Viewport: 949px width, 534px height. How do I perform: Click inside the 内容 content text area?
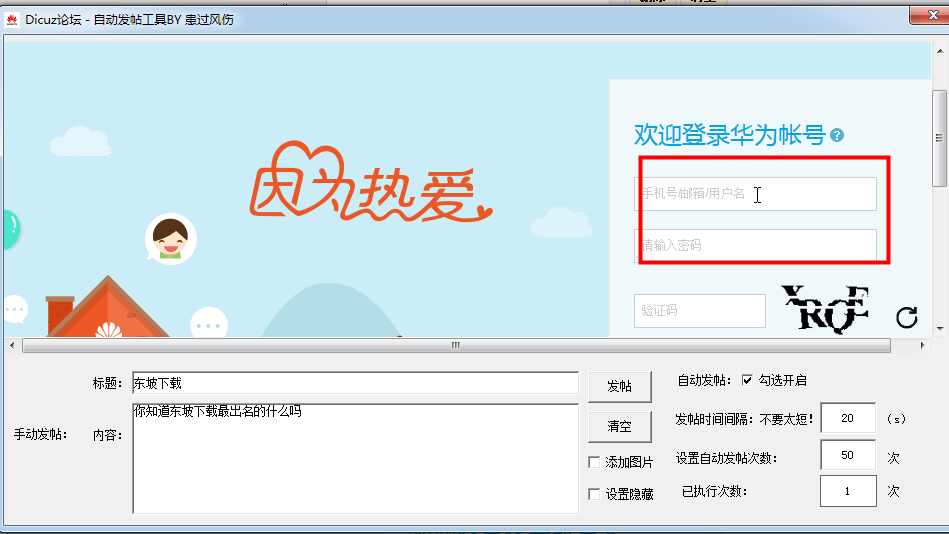[355, 458]
